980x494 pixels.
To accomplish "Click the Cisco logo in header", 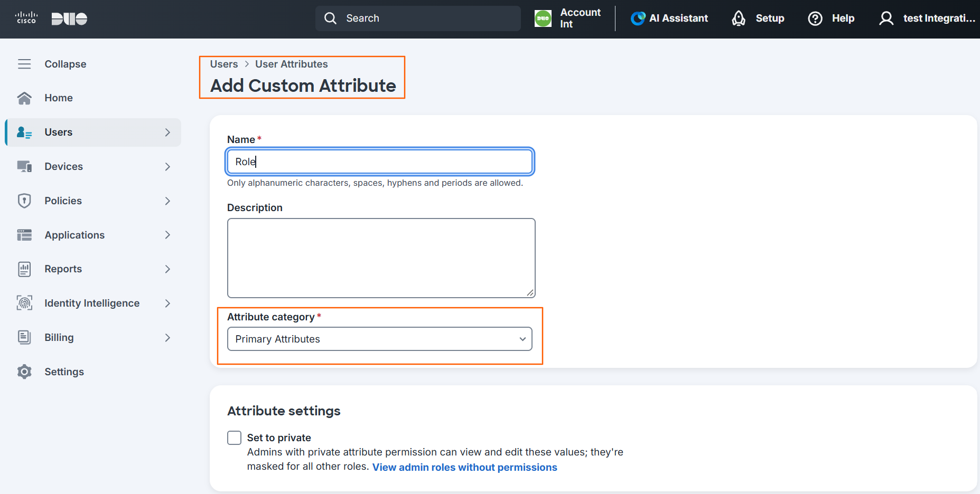I will pyautogui.click(x=26, y=18).
